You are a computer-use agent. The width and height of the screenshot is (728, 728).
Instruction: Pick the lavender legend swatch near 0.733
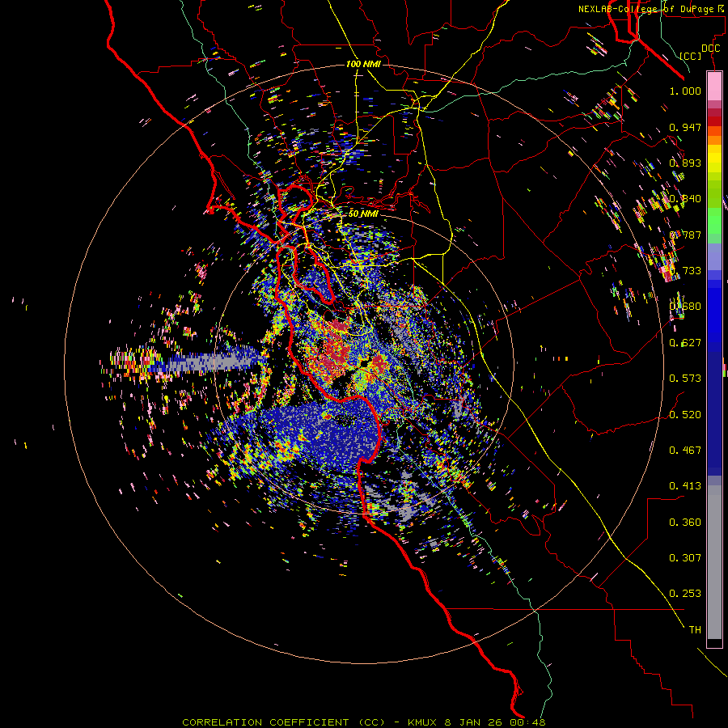(714, 256)
